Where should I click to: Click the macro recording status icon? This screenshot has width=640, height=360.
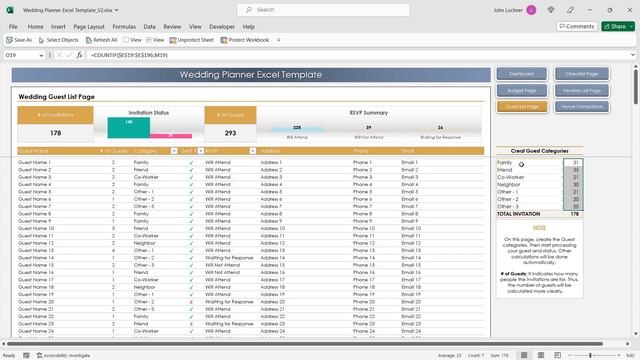click(x=26, y=356)
